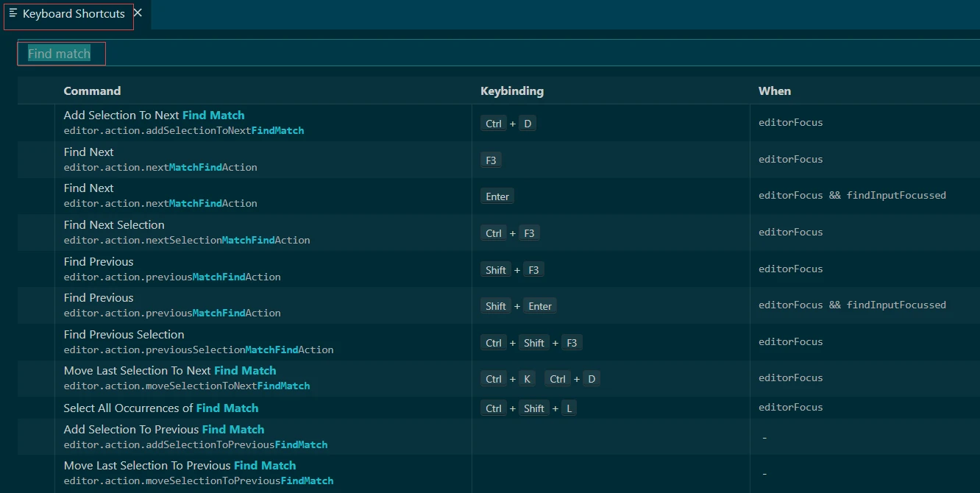Click the Ctrl + D keybinding
Screen dimensions: 980x493
[508, 124]
